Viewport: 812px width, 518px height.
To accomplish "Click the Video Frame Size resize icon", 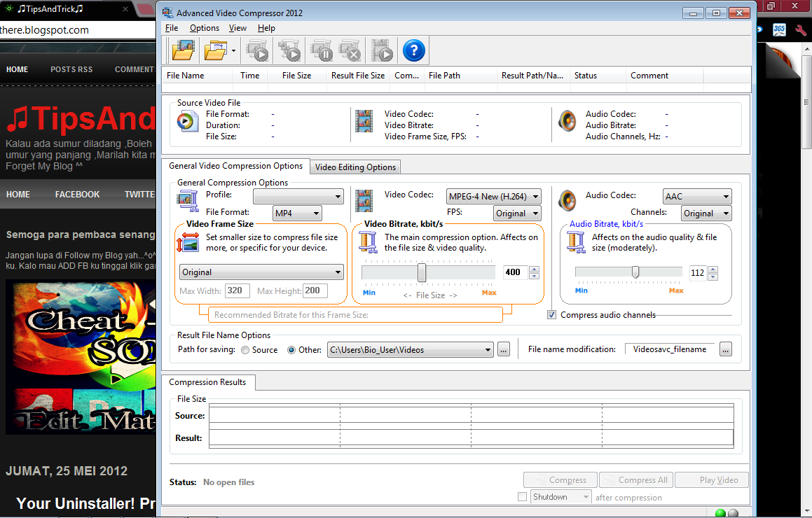I will click(x=188, y=242).
